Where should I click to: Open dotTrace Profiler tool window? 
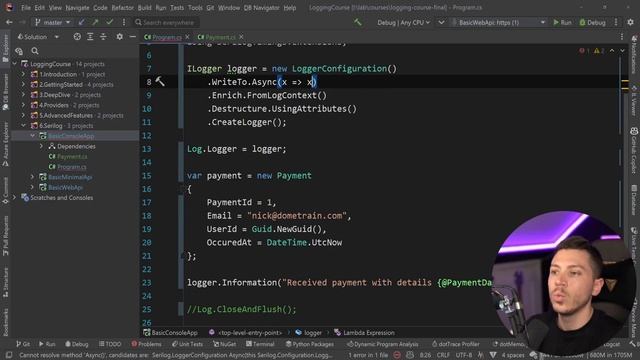tap(456, 344)
